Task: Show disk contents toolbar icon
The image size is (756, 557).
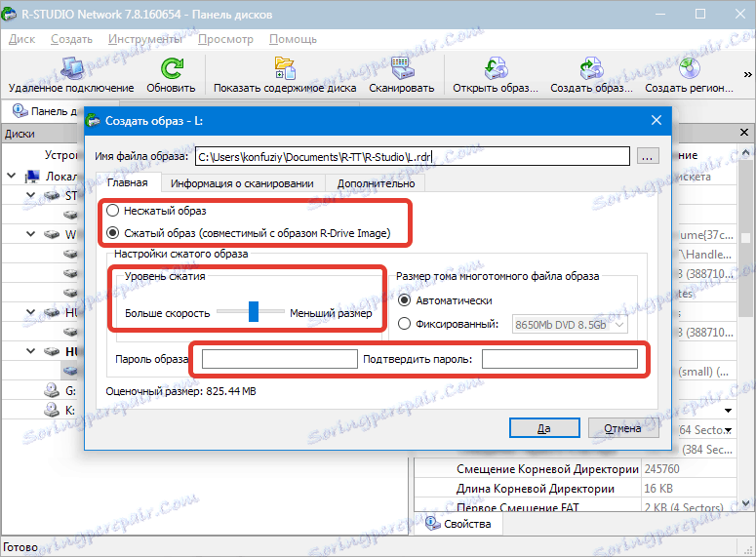Action: [285, 68]
